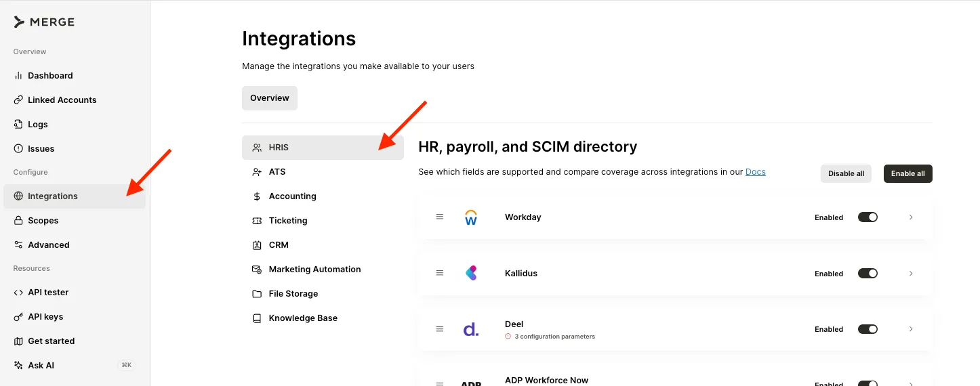
Task: Disable the Workday integration toggle
Action: (x=867, y=217)
